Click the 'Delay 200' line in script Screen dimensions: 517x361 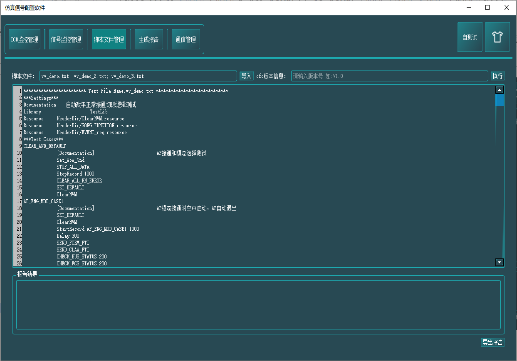(x=68, y=236)
